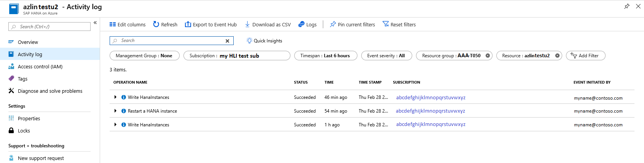Select Activity log in the sidebar

[50, 54]
